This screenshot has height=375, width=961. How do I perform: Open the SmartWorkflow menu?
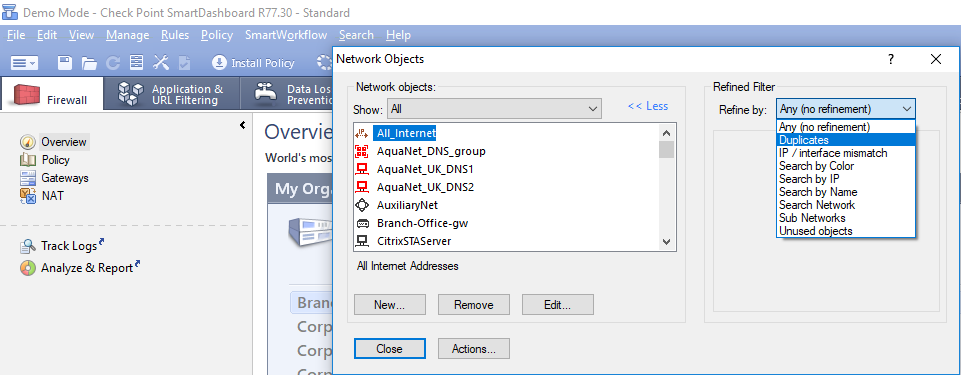(286, 35)
